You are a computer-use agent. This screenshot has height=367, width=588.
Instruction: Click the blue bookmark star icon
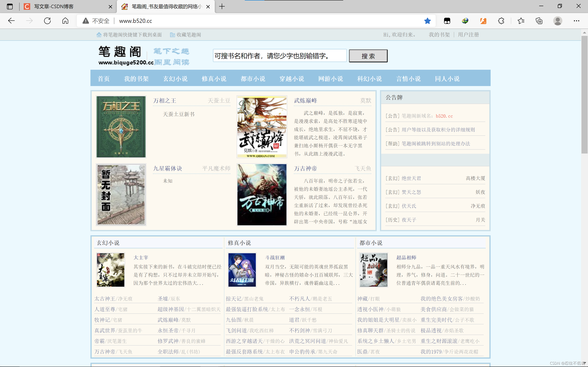point(427,21)
